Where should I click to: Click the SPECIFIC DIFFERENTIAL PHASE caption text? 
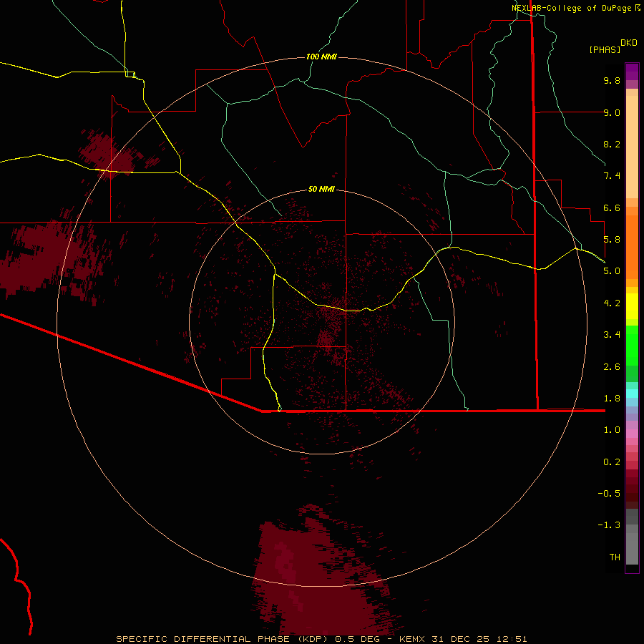(x=203, y=639)
